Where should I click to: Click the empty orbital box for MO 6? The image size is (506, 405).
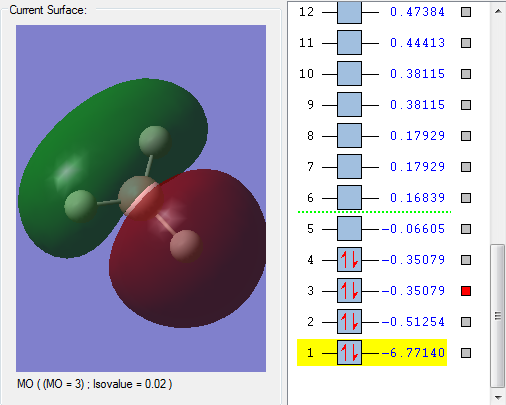coord(349,197)
